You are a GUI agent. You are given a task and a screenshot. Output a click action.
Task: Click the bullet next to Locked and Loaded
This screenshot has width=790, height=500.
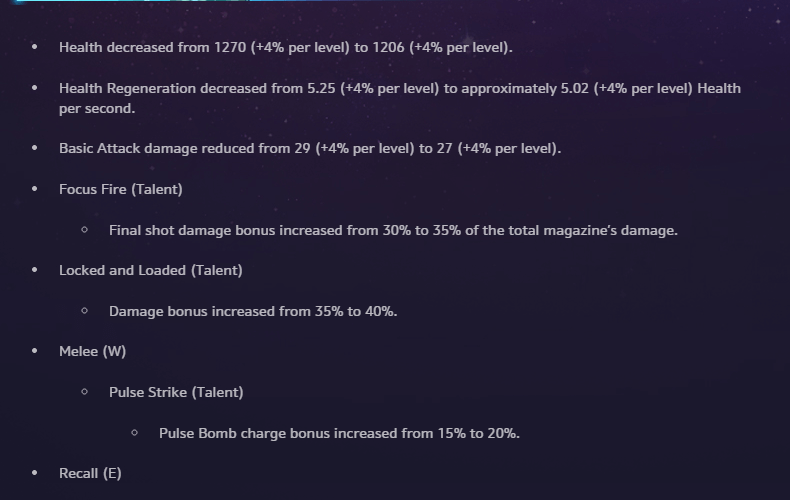click(35, 270)
